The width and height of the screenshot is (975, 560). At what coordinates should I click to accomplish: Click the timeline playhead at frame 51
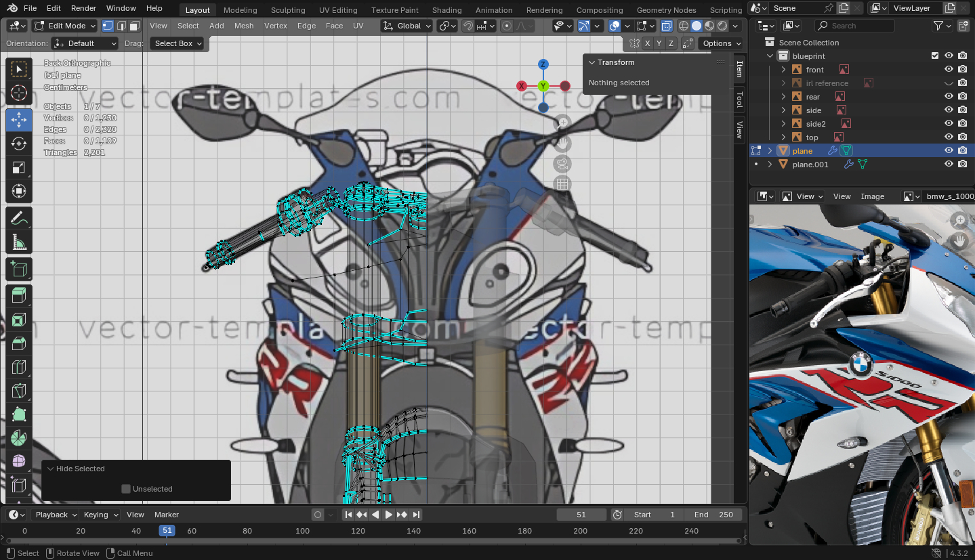coord(167,531)
